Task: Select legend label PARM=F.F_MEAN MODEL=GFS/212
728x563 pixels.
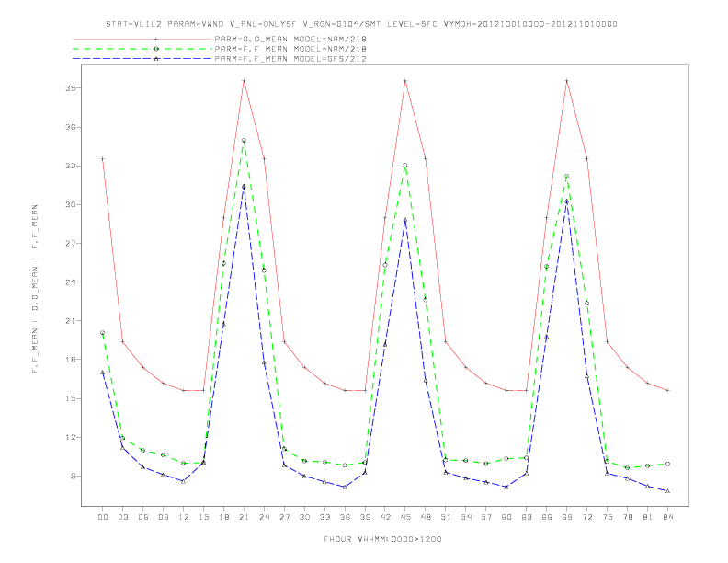Action: 290,59
